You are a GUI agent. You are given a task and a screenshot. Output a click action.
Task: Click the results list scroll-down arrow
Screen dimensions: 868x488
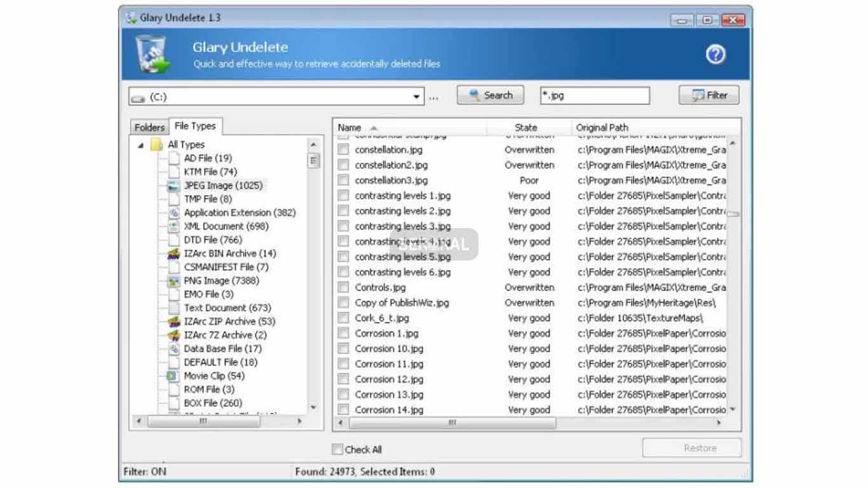[x=733, y=410]
